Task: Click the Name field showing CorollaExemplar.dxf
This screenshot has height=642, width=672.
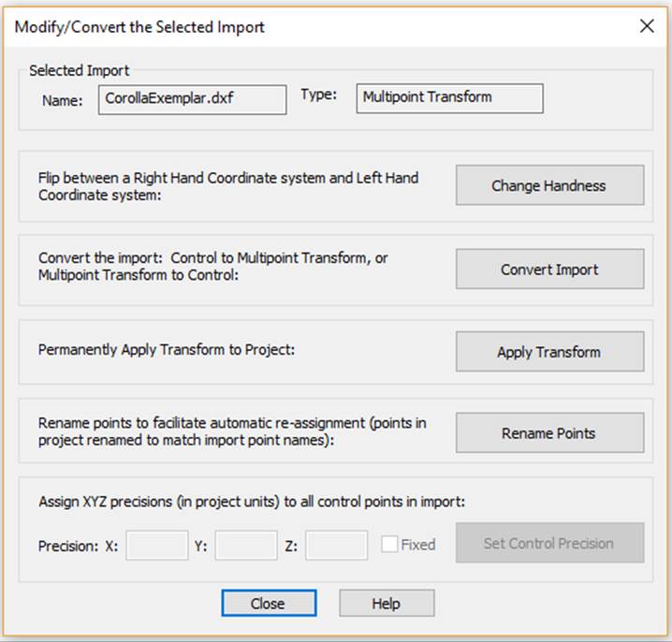Action: [x=192, y=99]
